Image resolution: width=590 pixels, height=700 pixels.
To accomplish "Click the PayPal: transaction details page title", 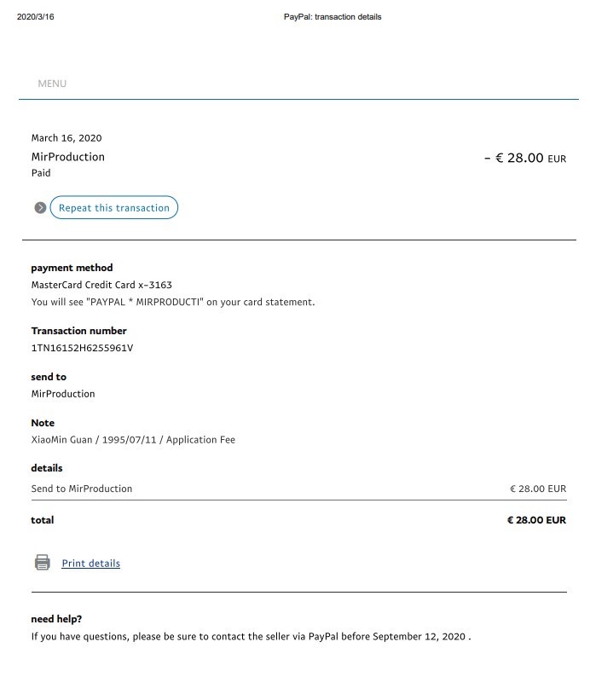I will coord(333,17).
